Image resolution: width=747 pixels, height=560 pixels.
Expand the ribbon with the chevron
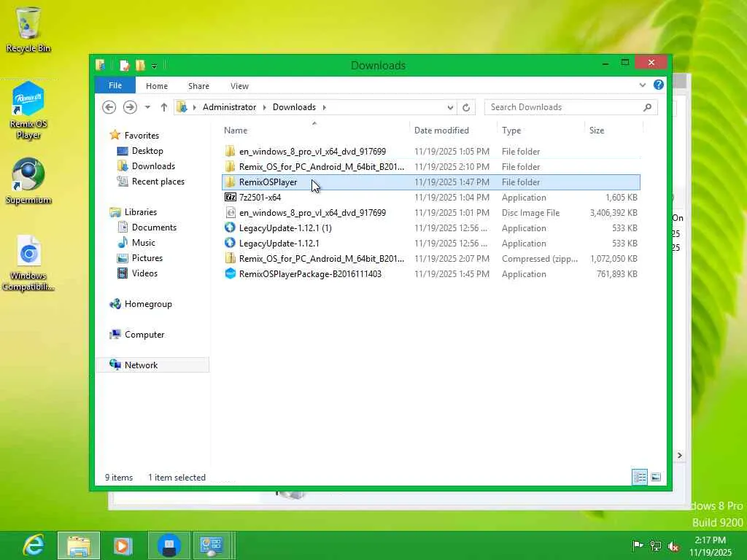click(642, 85)
